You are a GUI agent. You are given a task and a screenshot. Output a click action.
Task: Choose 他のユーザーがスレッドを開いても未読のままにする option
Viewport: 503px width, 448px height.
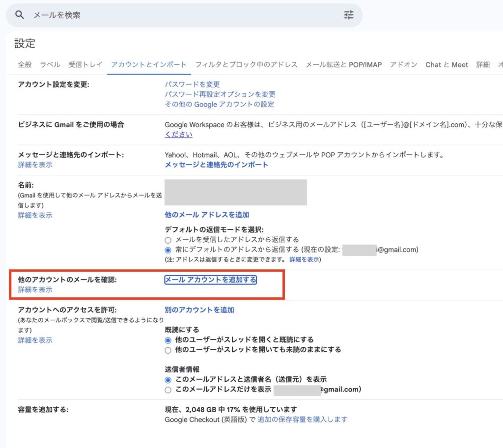pos(168,350)
